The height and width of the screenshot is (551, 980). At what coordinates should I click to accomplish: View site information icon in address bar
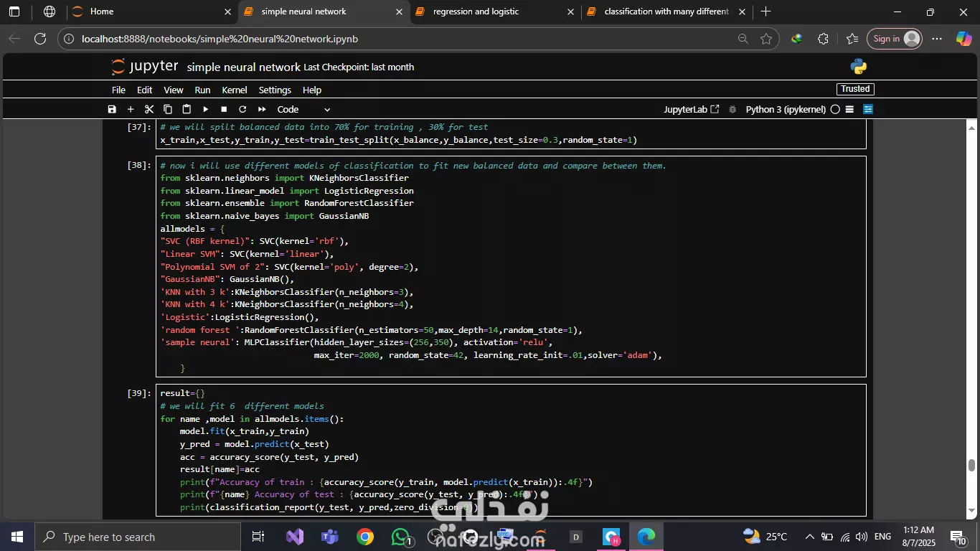tap(70, 39)
